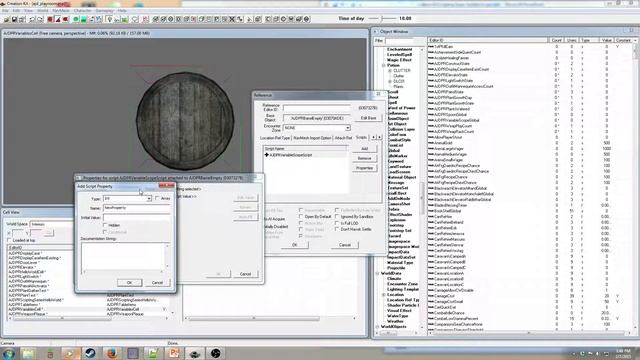Open the Encounter Zone dropdown
The width and height of the screenshot is (640, 360).
point(347,128)
